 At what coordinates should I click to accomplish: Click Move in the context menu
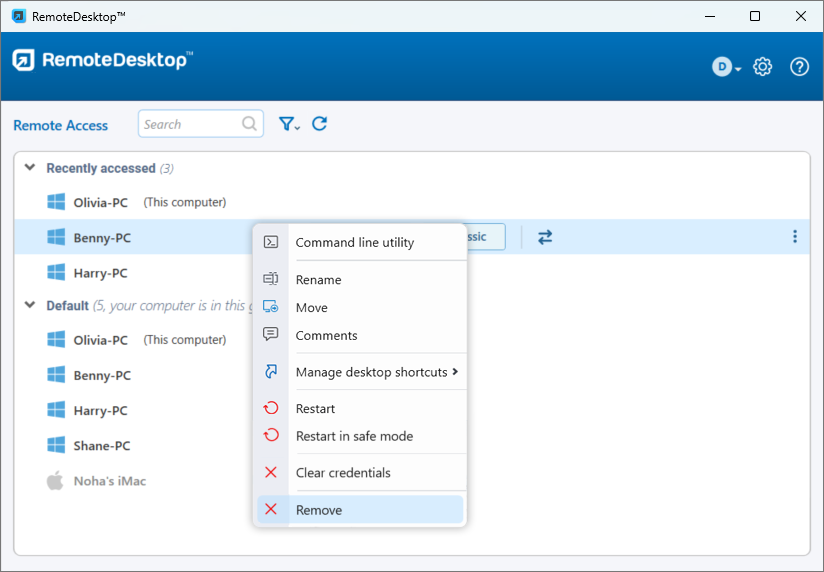(x=311, y=308)
